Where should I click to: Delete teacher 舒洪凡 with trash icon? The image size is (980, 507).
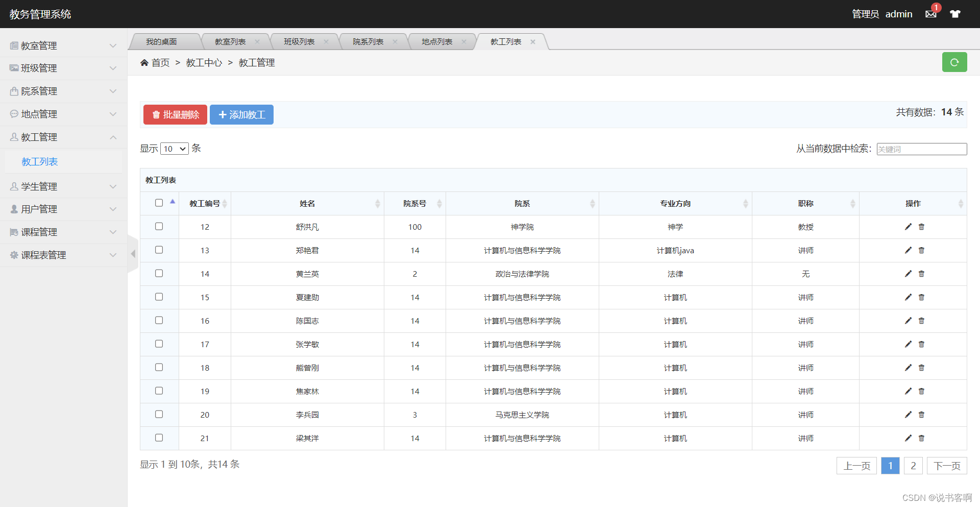click(x=921, y=227)
